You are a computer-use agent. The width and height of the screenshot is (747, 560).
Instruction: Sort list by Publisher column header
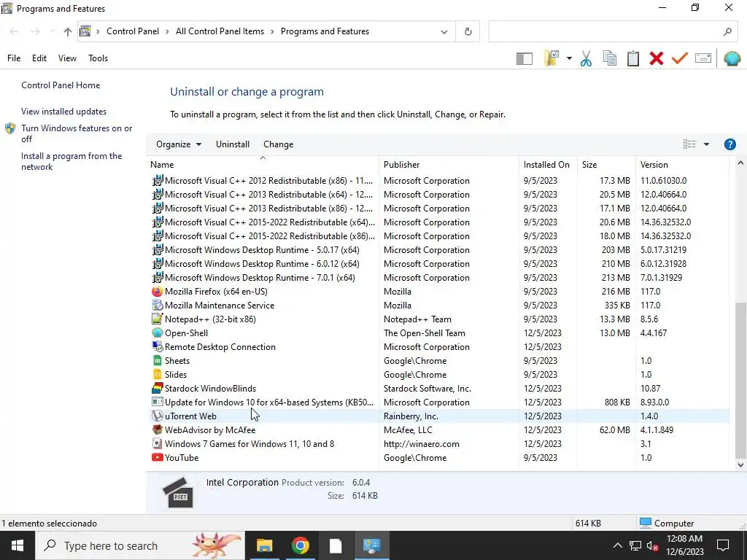[449, 165]
